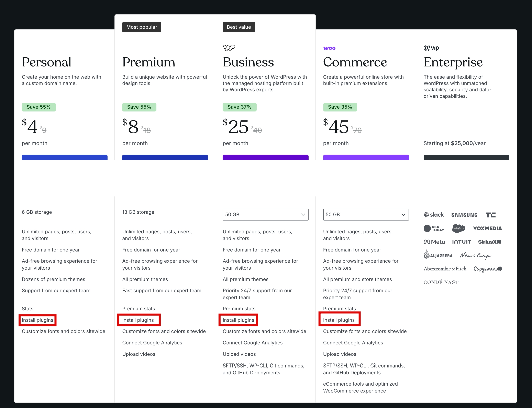Click the Meta logo
Screen dimensions: 532x408
pyautogui.click(x=434, y=242)
